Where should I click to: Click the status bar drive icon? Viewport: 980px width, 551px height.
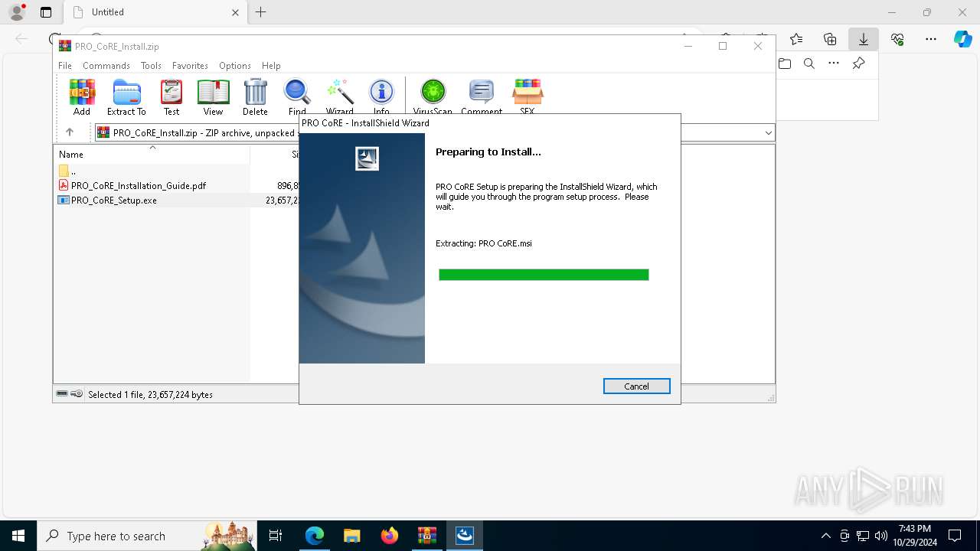pos(62,394)
